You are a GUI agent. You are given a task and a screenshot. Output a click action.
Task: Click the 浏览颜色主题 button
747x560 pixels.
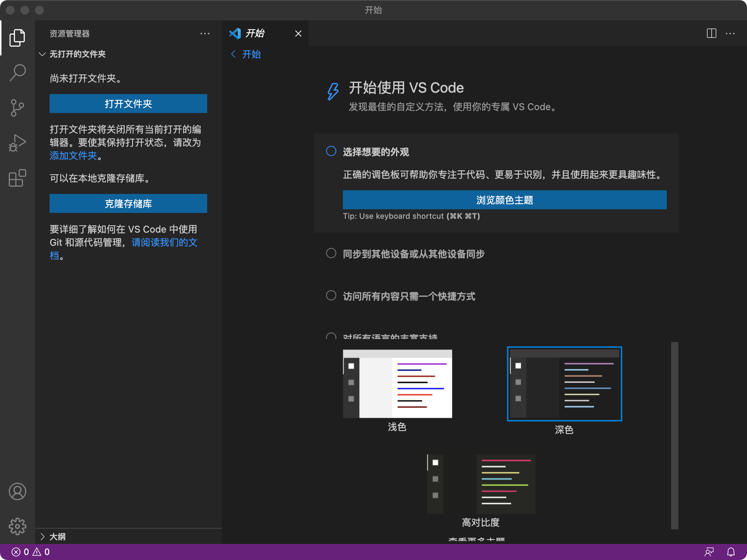(504, 200)
